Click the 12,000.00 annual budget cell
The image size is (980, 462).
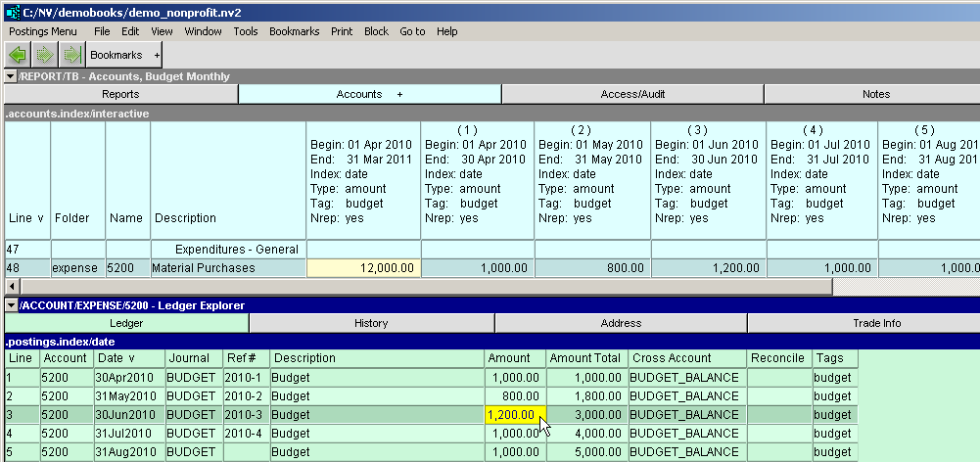[363, 267]
